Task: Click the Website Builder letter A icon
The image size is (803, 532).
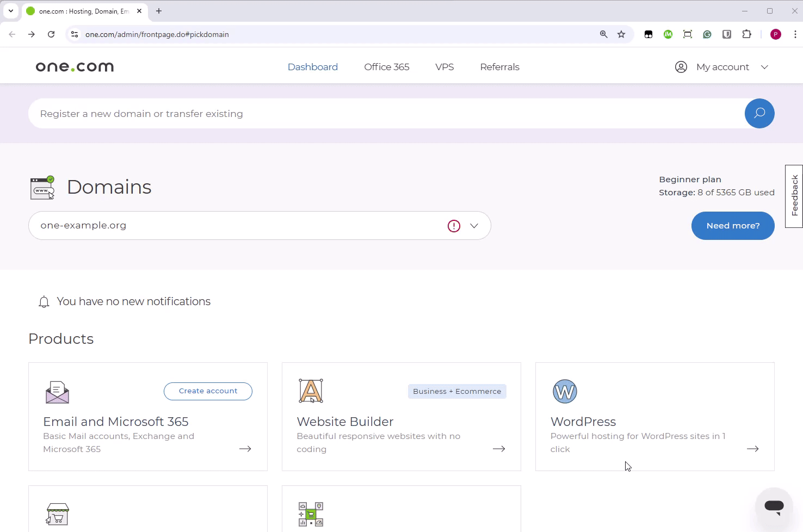Action: 311,391
